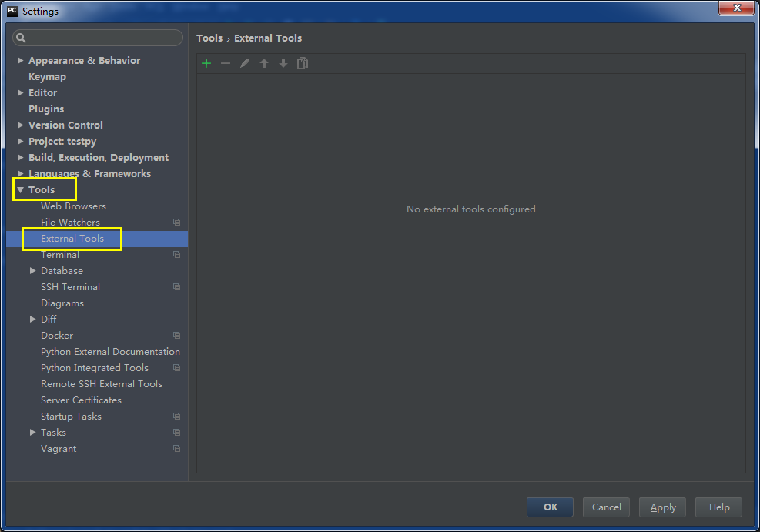The width and height of the screenshot is (760, 532).
Task: Expand the Tasks node arrow
Action: (32, 433)
